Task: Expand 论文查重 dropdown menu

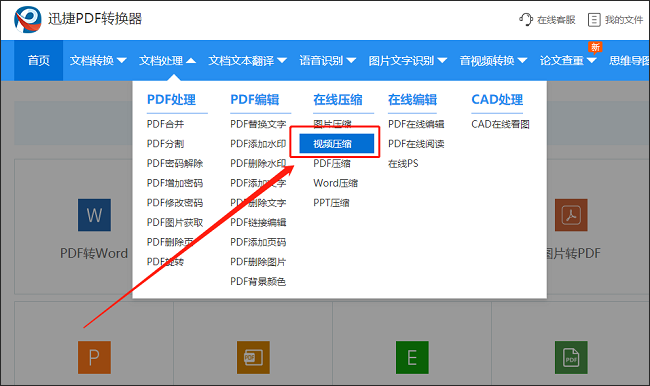Action: (568, 61)
